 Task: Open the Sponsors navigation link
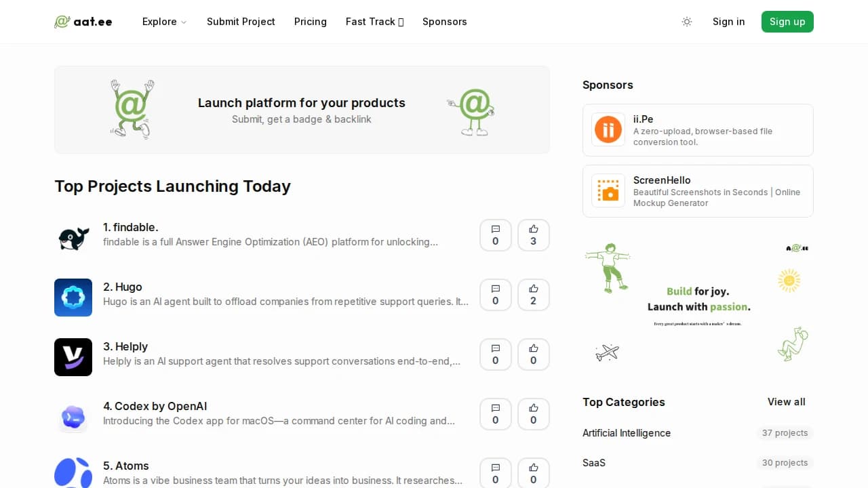tap(445, 22)
